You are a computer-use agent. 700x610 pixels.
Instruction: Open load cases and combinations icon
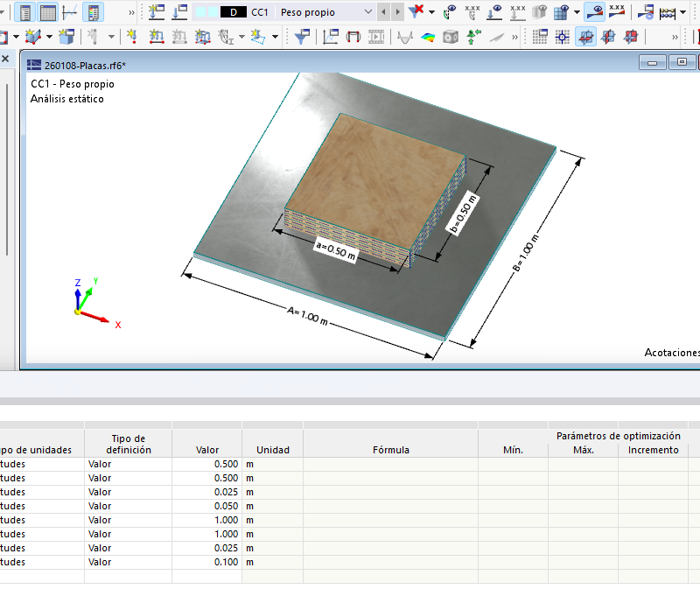tap(179, 12)
